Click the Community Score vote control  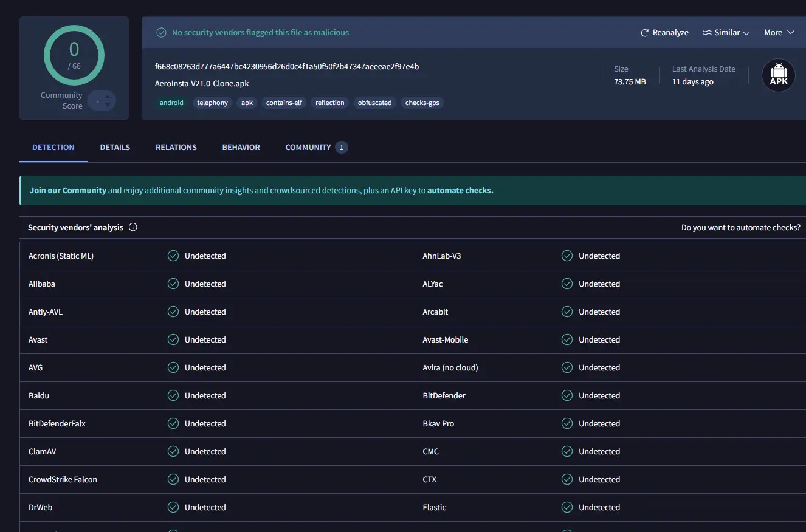coord(102,100)
